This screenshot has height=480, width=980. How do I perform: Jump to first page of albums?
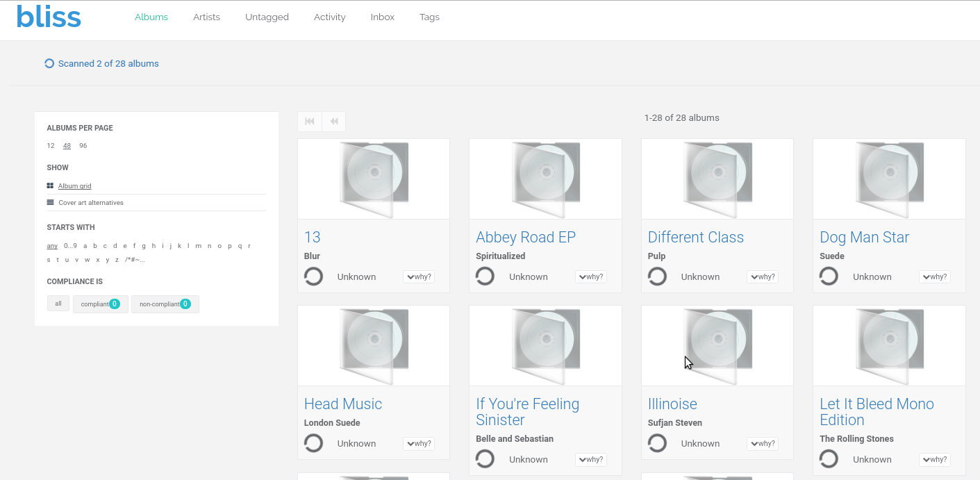pyautogui.click(x=310, y=122)
